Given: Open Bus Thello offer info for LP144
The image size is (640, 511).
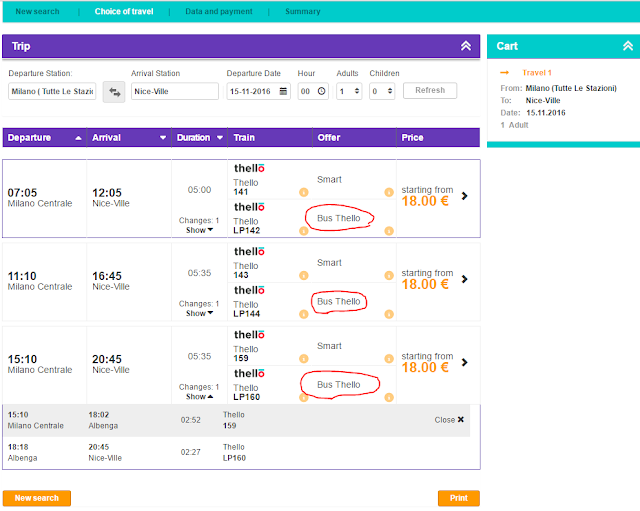Looking at the screenshot, I should 389,314.
